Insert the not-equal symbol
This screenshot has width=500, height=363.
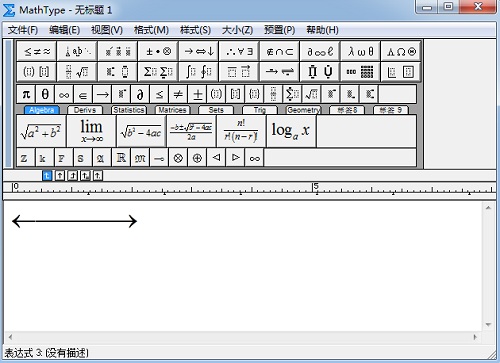coord(178,94)
